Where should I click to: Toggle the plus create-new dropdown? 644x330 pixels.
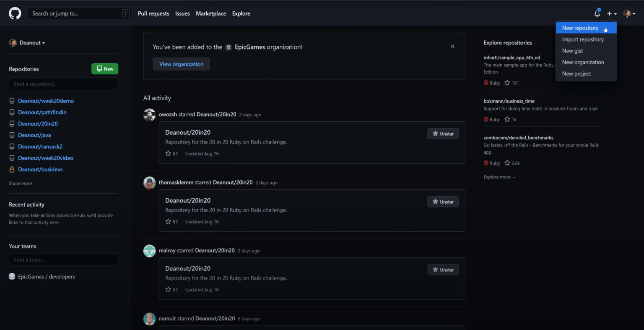coord(612,14)
